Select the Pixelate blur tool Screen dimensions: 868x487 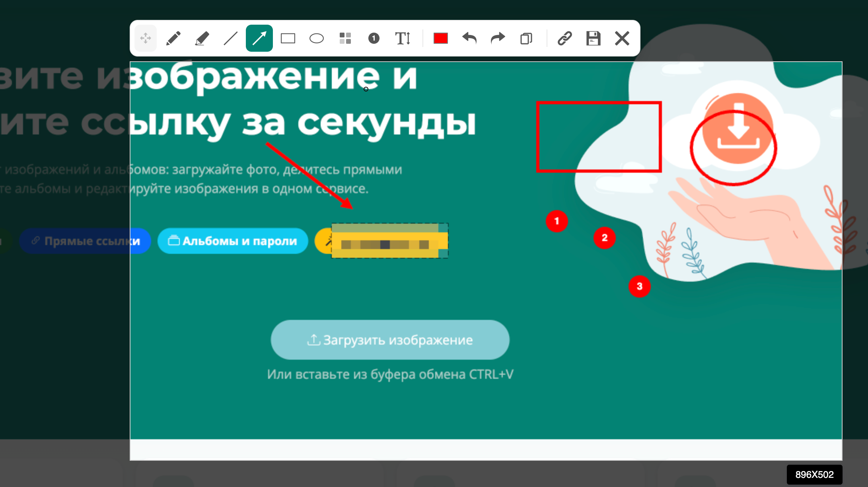tap(345, 39)
